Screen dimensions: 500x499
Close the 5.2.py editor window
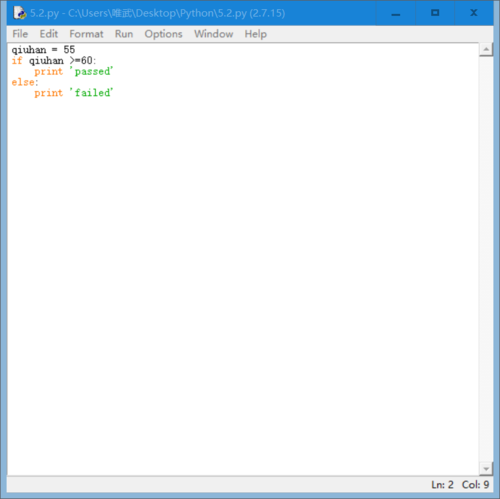click(x=474, y=13)
